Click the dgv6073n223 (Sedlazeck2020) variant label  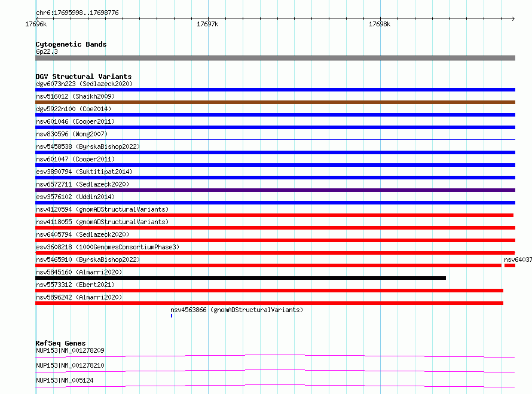pyautogui.click(x=84, y=84)
